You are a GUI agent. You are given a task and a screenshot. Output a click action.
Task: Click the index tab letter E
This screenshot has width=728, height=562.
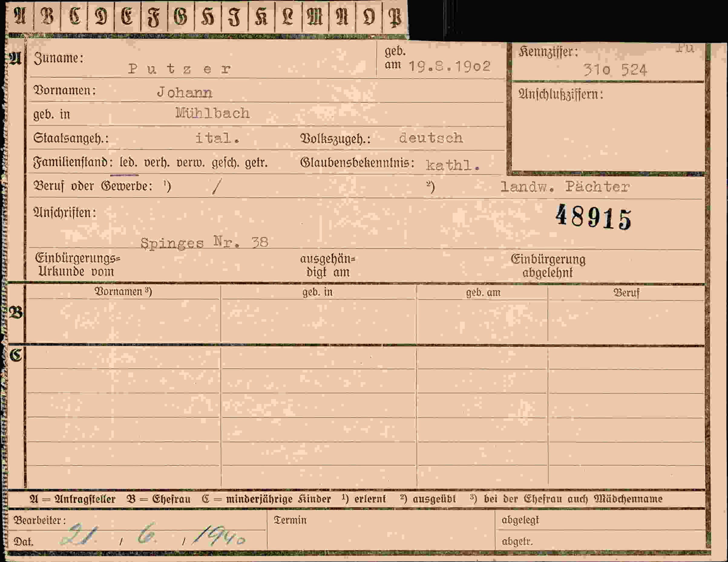click(127, 16)
